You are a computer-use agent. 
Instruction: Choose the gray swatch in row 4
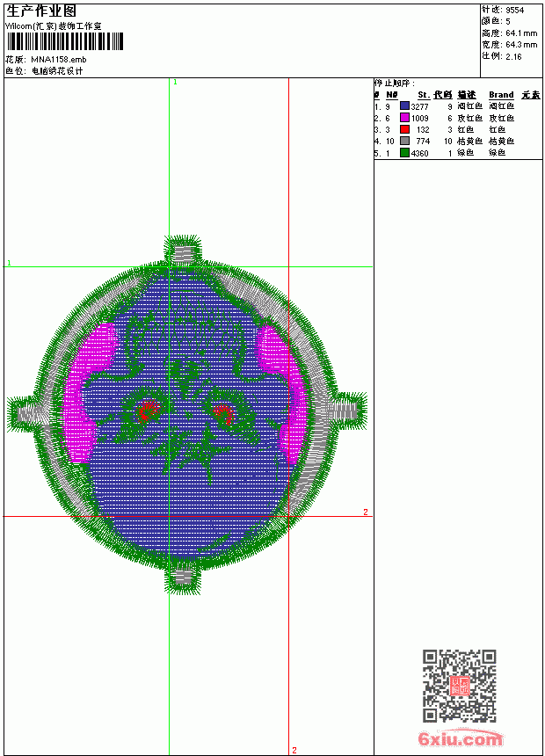(x=404, y=141)
